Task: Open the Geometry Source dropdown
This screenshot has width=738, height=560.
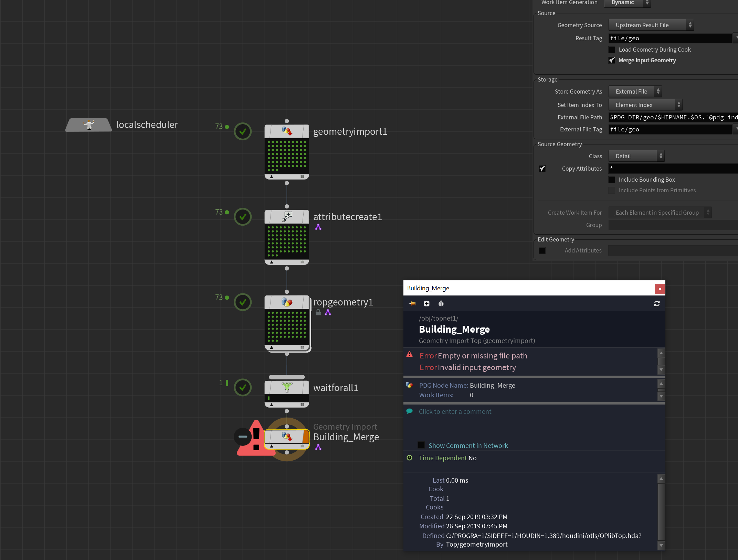Action: [651, 25]
